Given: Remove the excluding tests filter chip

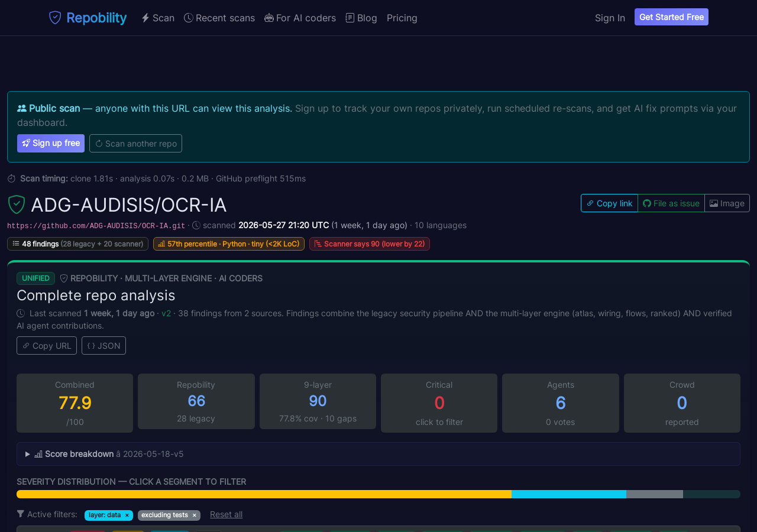Looking at the screenshot, I should [x=194, y=515].
